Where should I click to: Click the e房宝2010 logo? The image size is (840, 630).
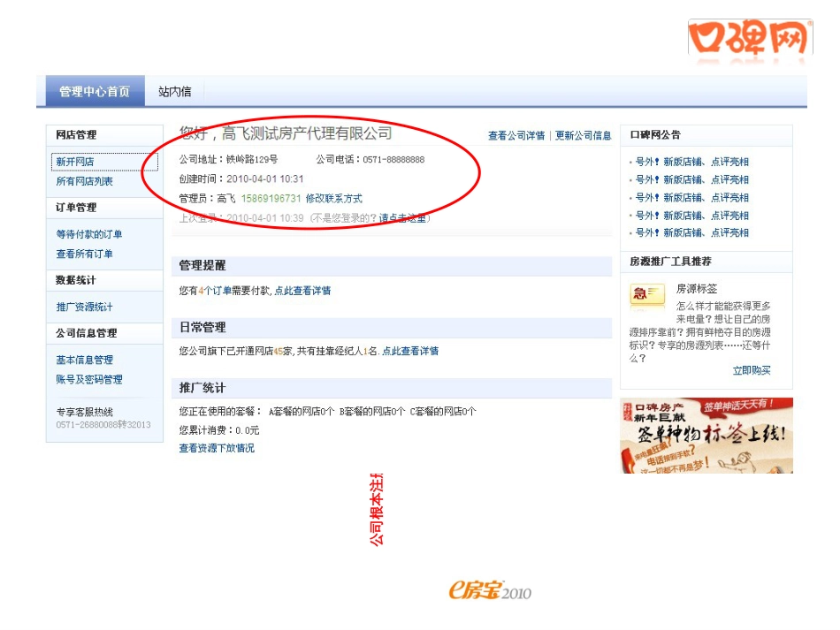point(490,592)
